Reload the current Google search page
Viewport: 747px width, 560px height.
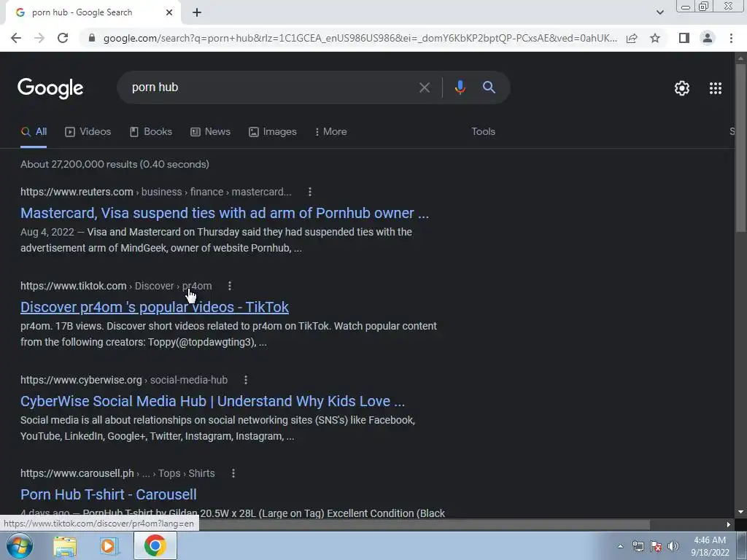point(63,38)
